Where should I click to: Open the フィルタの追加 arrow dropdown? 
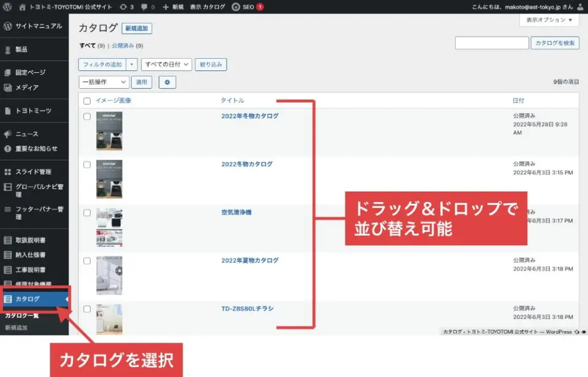[x=132, y=64]
